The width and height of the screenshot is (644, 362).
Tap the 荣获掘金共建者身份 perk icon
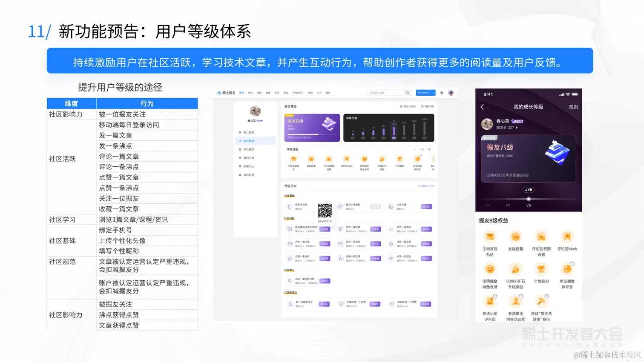[541, 301]
